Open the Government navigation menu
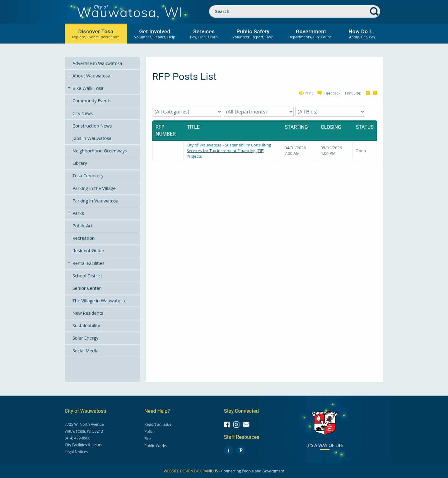Screen dimensions: 448x478 pos(311,33)
